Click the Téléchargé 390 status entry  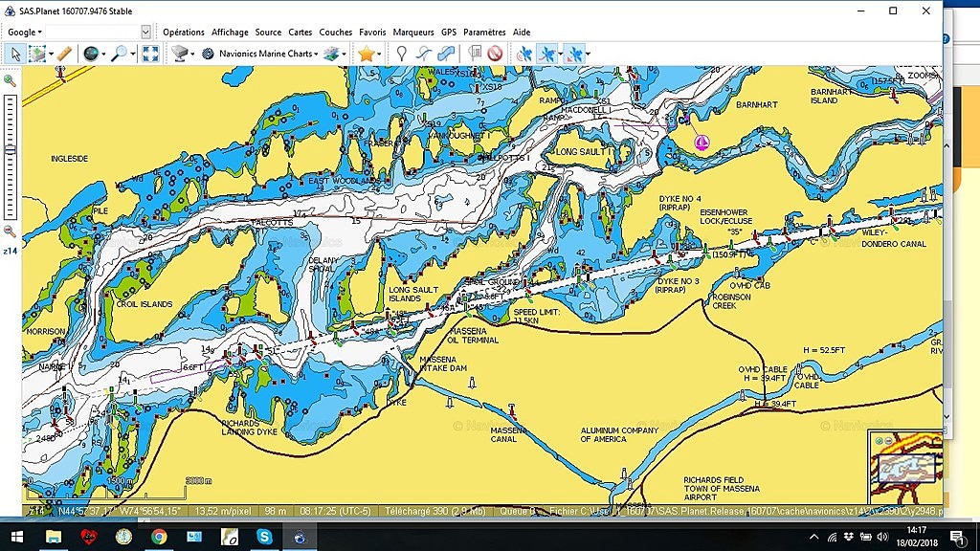(434, 511)
